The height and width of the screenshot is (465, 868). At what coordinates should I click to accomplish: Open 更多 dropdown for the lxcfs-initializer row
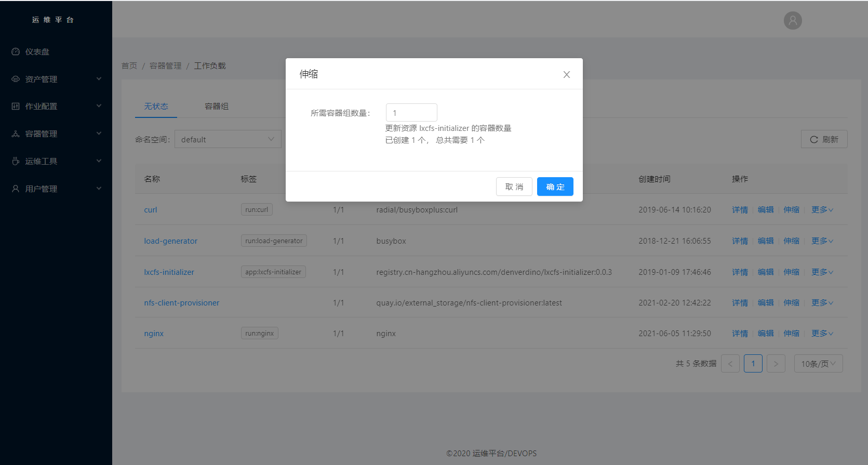[x=822, y=272]
